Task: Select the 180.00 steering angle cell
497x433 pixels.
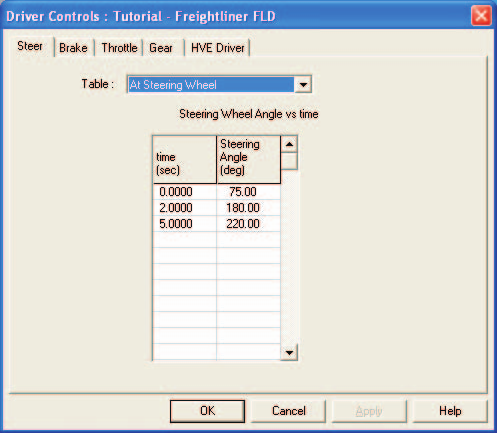Action: tap(249, 208)
